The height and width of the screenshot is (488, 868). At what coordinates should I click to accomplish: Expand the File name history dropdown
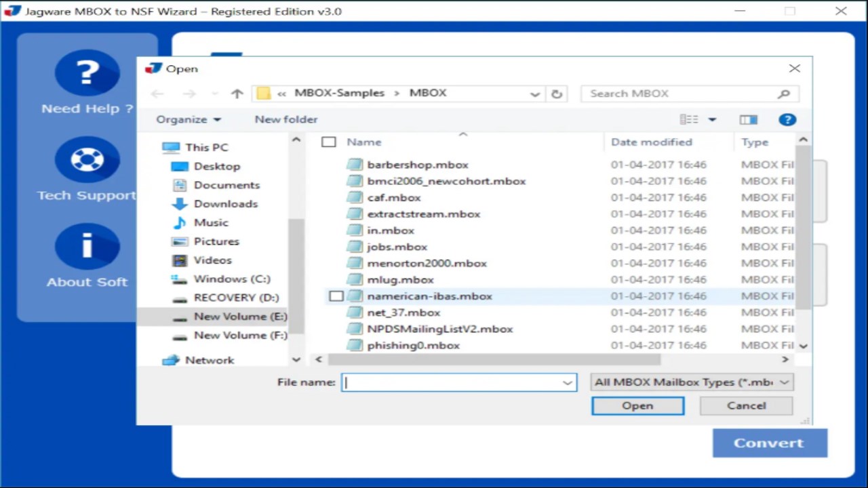tap(568, 382)
